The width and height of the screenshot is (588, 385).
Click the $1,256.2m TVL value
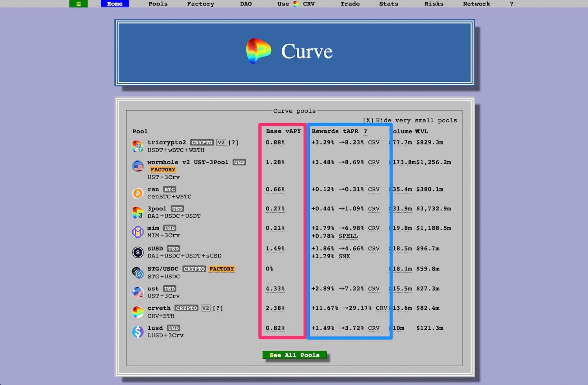[434, 162]
